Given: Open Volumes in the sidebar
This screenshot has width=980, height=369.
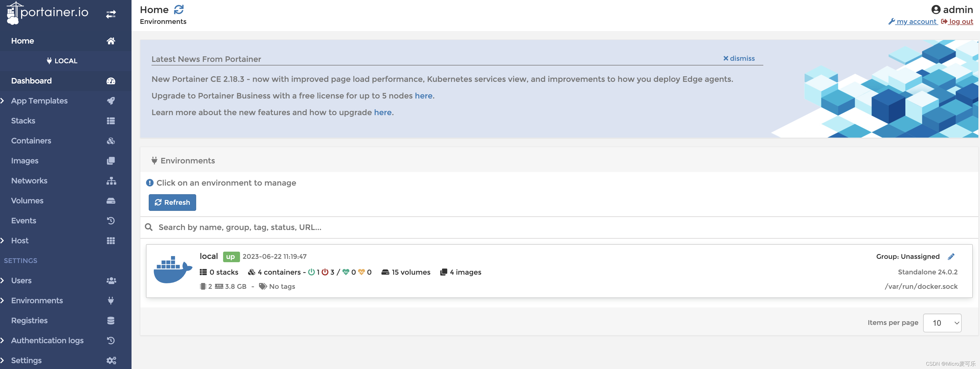Looking at the screenshot, I should (66, 201).
